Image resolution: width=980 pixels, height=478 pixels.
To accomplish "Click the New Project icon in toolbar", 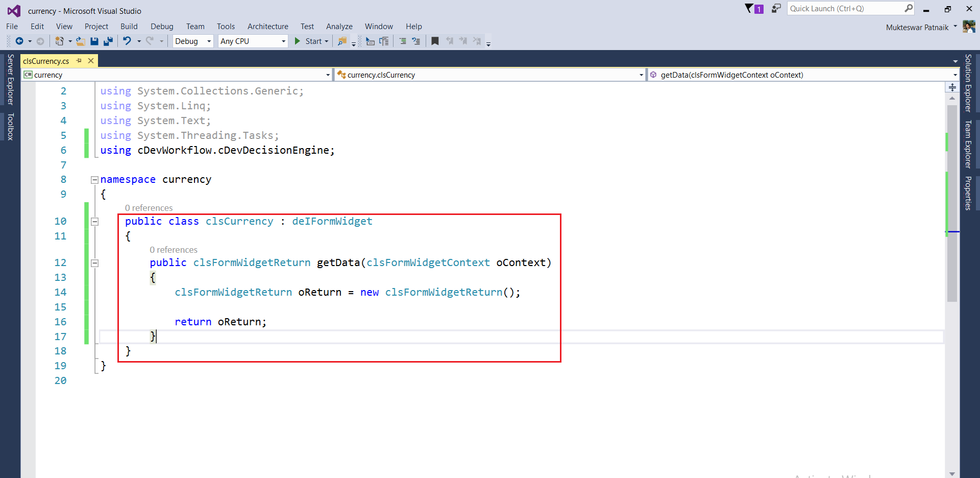I will [x=60, y=41].
